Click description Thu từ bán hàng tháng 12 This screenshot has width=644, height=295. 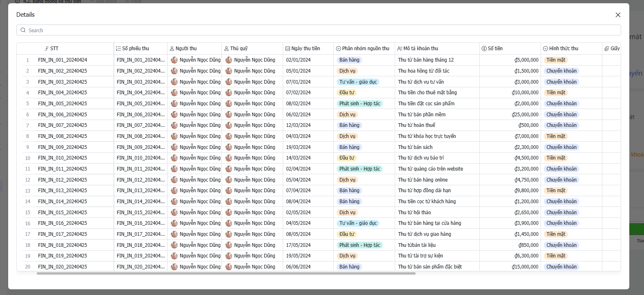pos(426,60)
